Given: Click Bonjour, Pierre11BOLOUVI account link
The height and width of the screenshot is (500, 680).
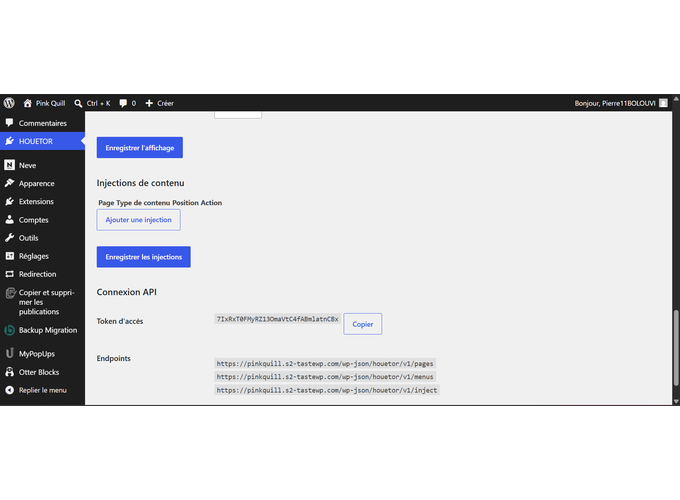Looking at the screenshot, I should pyautogui.click(x=615, y=103).
